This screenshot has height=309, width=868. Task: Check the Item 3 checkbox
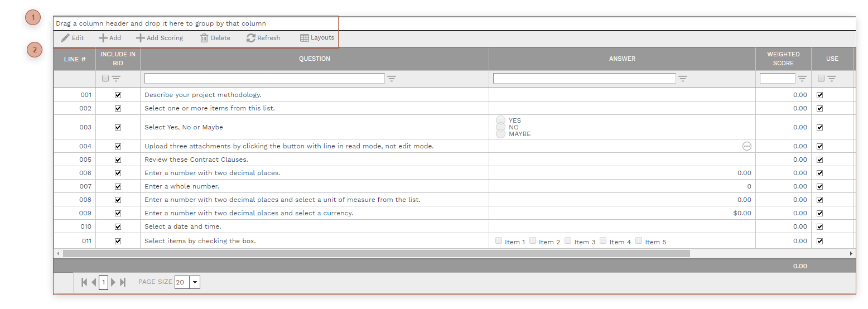click(x=568, y=241)
